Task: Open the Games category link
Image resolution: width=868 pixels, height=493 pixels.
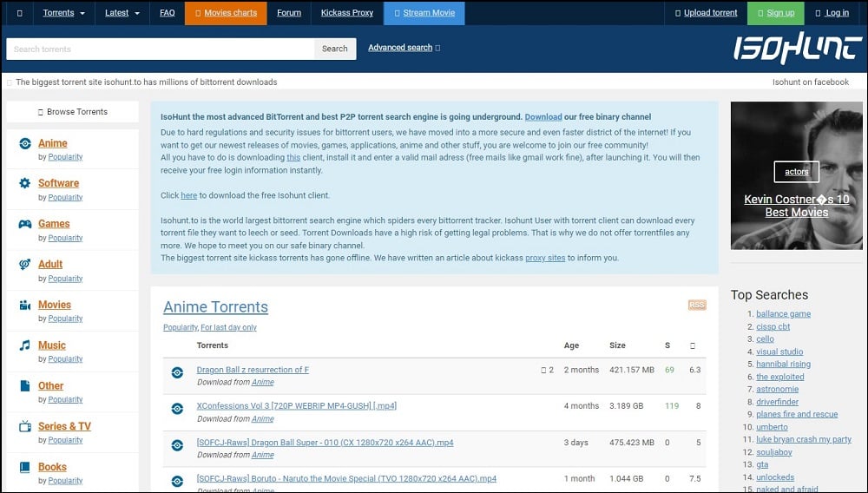Action: 54,224
